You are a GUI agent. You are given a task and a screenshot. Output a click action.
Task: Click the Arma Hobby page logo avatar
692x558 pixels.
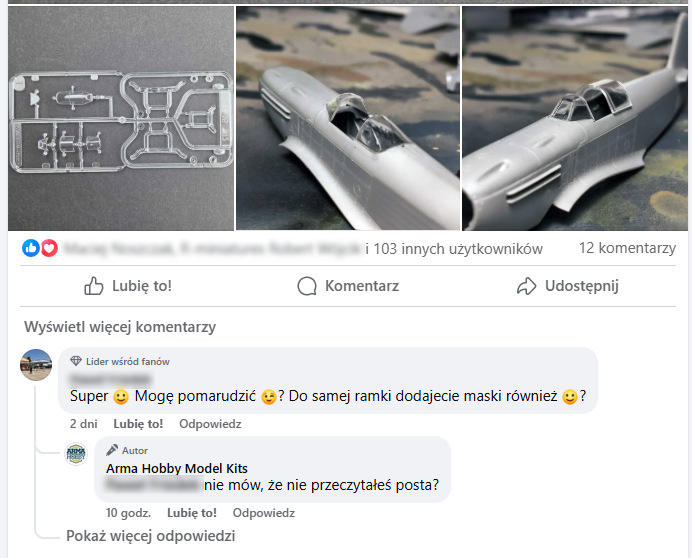(76, 453)
